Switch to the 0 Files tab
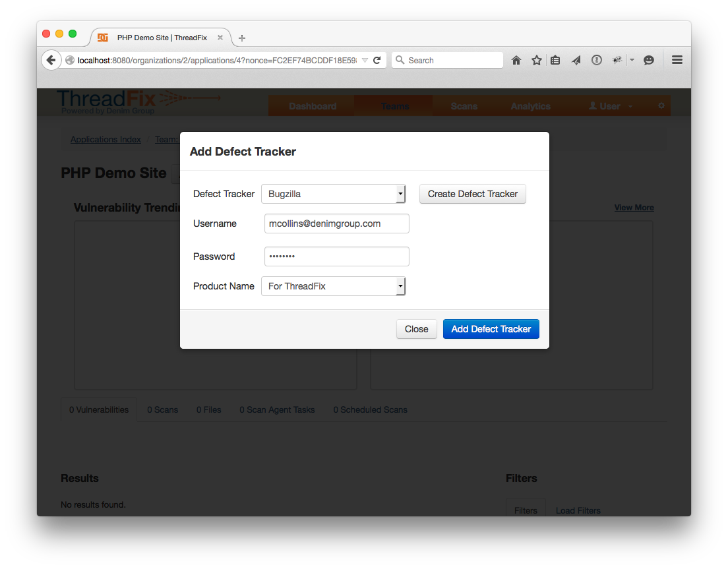Image resolution: width=728 pixels, height=569 pixels. tap(208, 410)
